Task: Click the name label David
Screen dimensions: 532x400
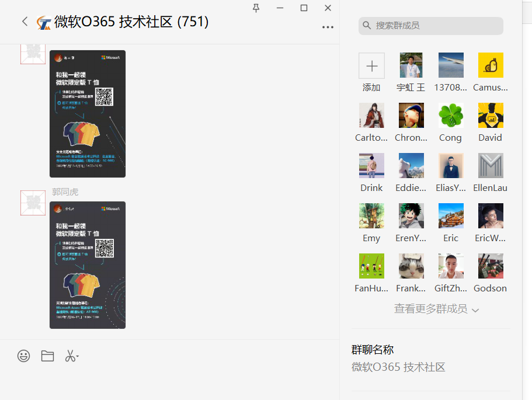Action: (491, 138)
